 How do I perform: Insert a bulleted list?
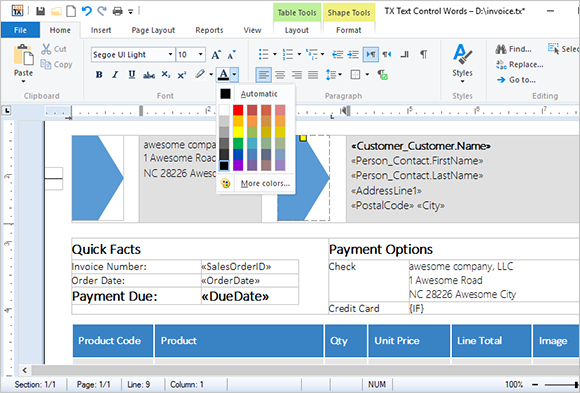click(x=263, y=54)
